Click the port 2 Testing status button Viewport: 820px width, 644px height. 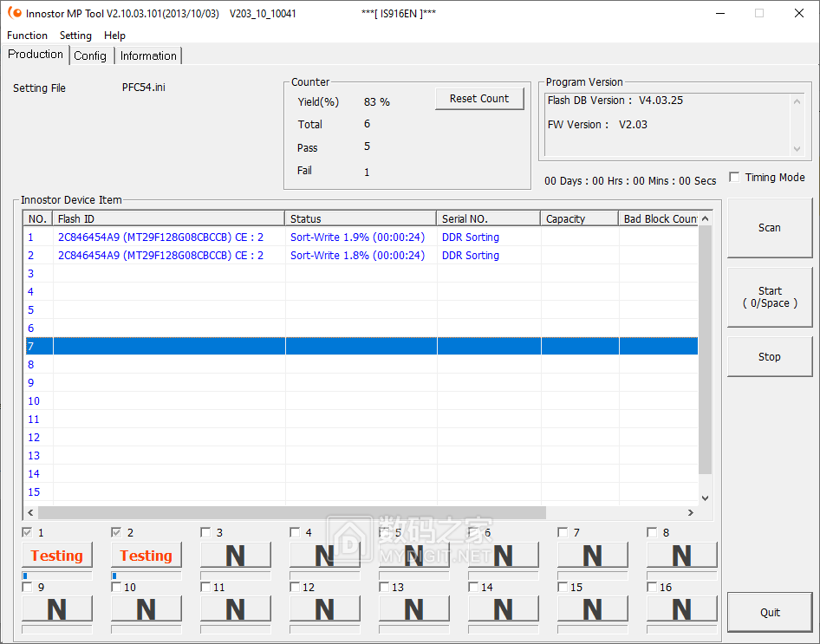pos(146,556)
